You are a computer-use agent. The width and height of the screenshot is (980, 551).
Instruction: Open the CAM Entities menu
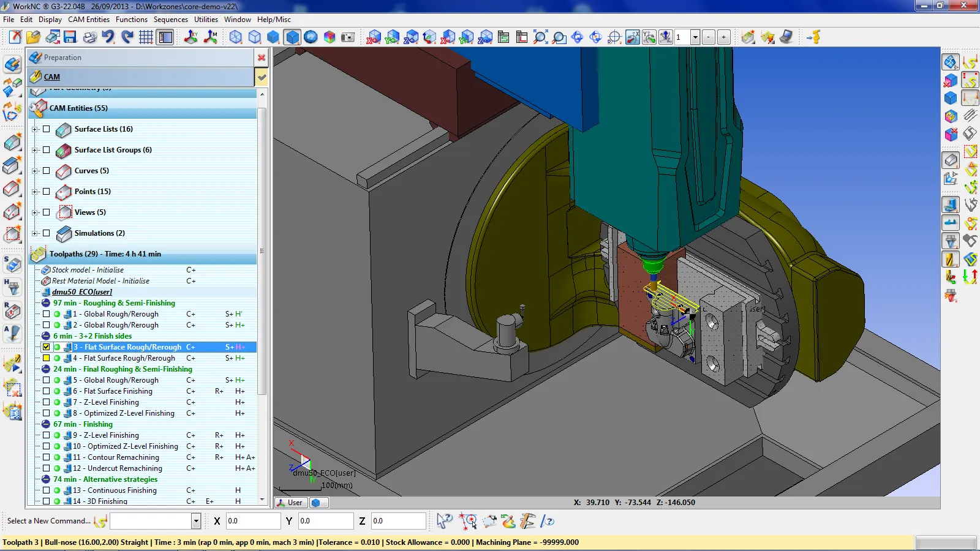click(x=88, y=19)
